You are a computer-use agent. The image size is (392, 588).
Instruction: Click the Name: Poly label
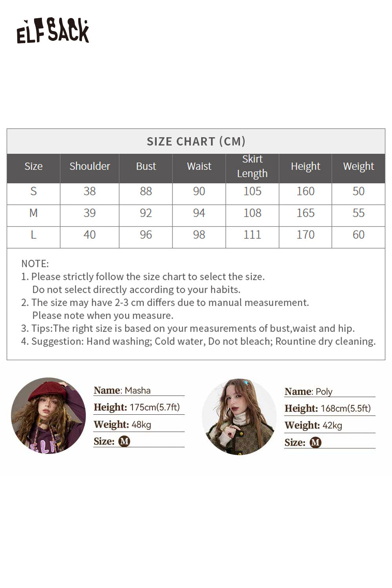point(309,392)
